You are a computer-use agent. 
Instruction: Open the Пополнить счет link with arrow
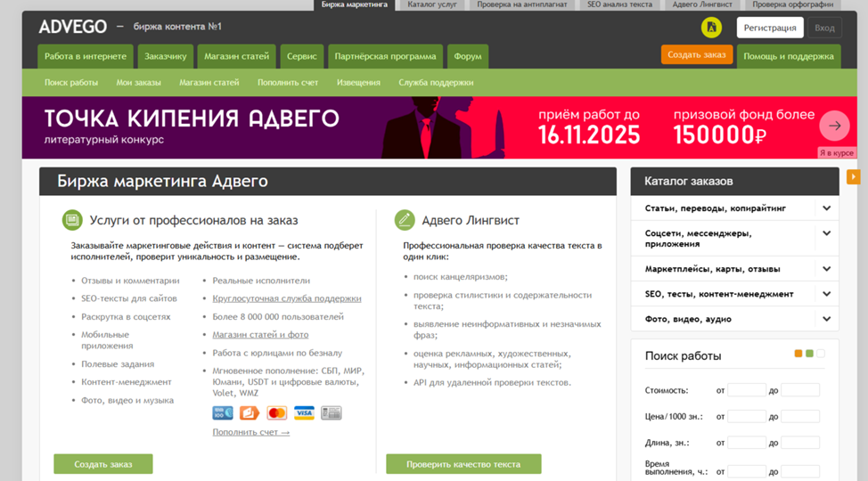[250, 432]
